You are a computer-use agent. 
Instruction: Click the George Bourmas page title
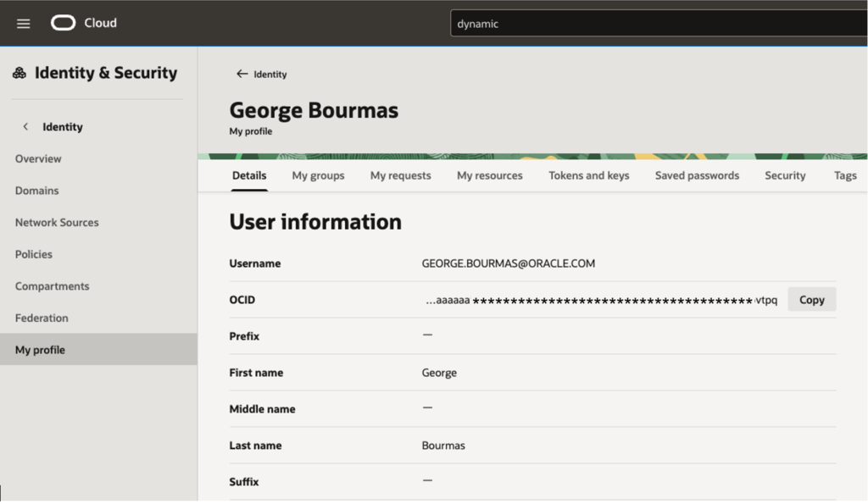click(314, 110)
